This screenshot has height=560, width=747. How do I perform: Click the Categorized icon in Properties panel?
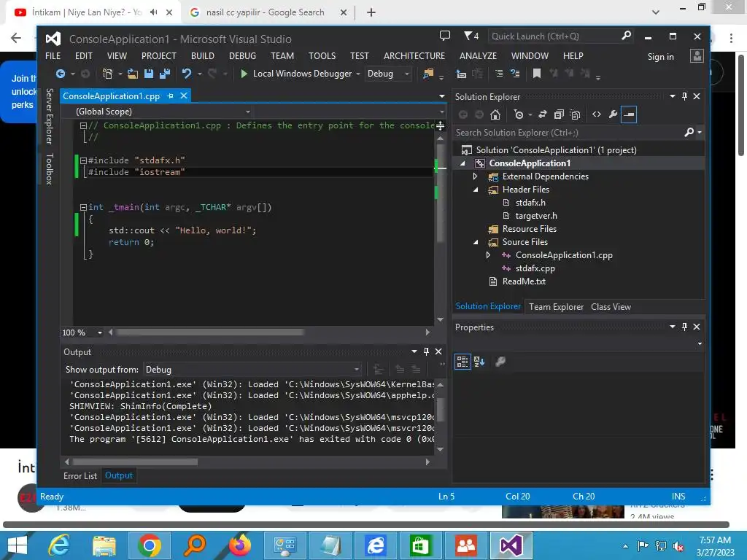(462, 362)
